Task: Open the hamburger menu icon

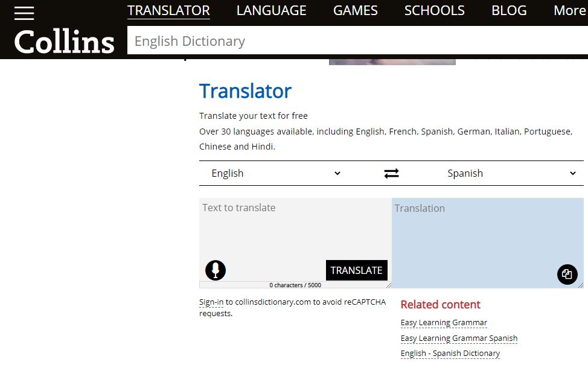Action: click(24, 13)
